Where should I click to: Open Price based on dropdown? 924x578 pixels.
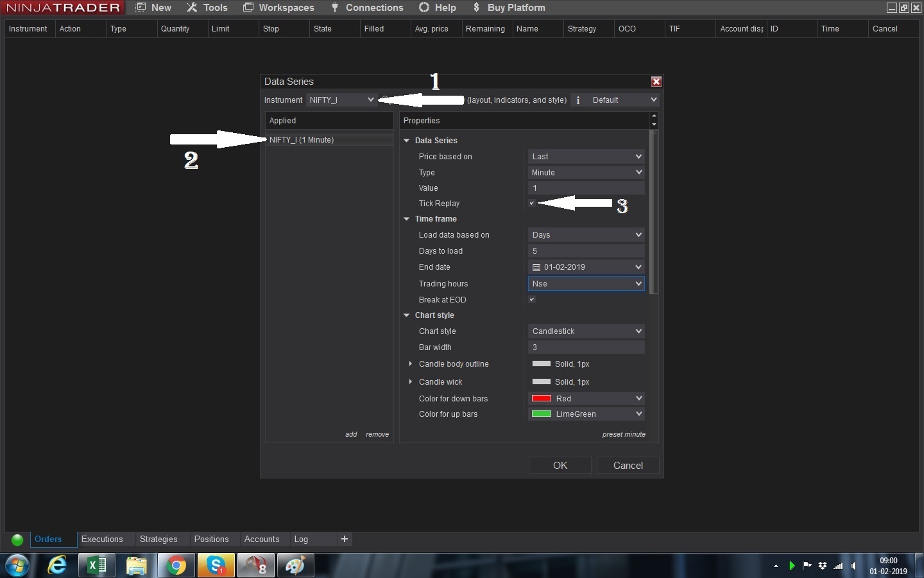586,157
